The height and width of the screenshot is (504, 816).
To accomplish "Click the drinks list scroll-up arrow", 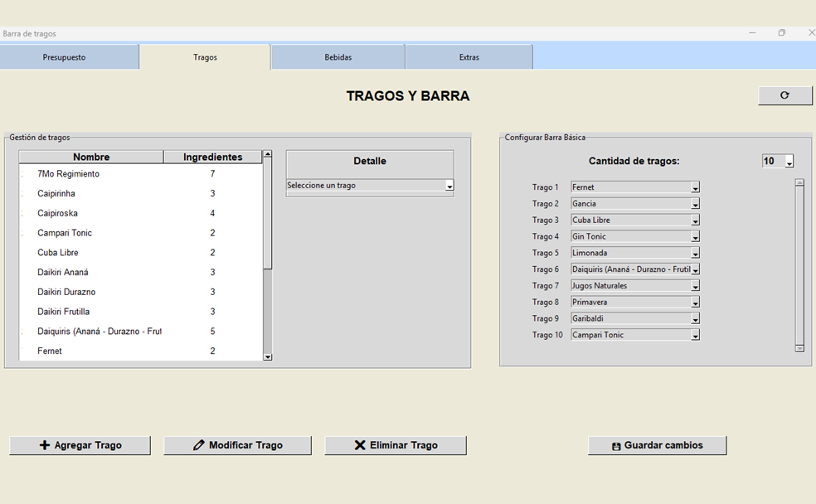I will [268, 154].
